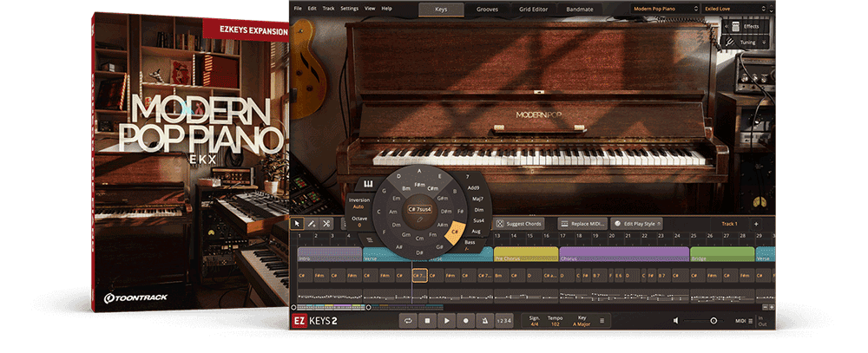Image resolution: width=868 pixels, height=353 pixels.
Task: Select the arrow pointer tool
Action: (x=297, y=224)
